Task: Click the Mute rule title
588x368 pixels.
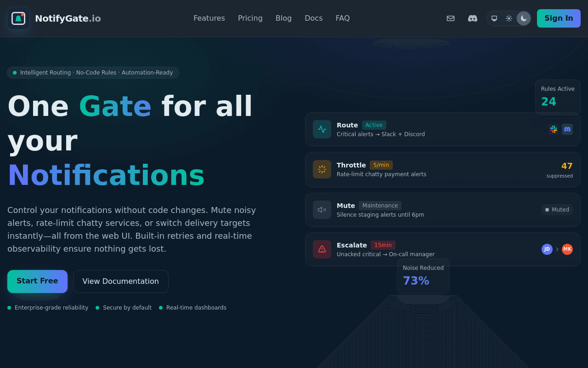Action: [x=346, y=206]
